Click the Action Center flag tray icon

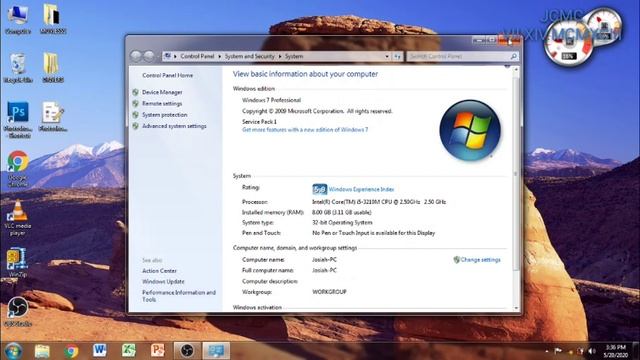pyautogui.click(x=558, y=351)
